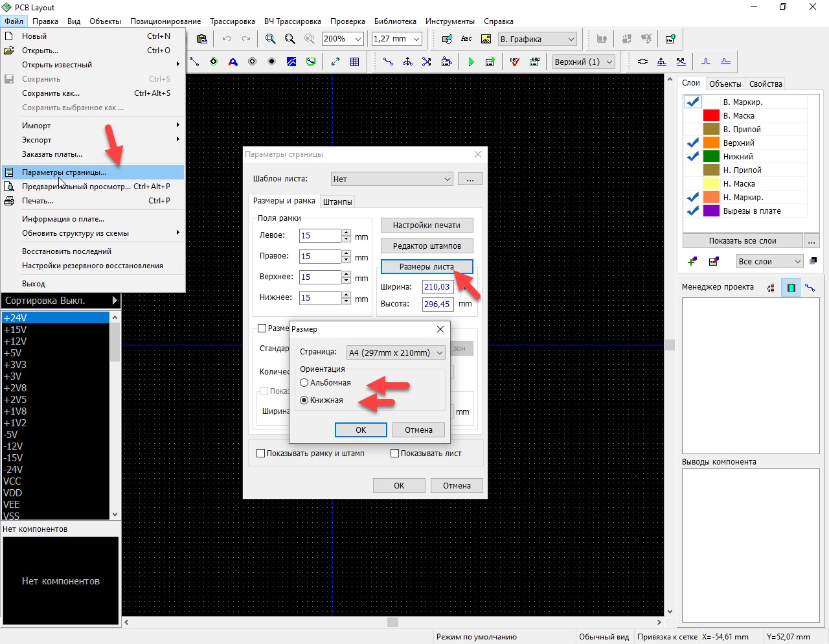Open the Страница A4 size dropdown
The width and height of the screenshot is (829, 644).
[x=396, y=352]
